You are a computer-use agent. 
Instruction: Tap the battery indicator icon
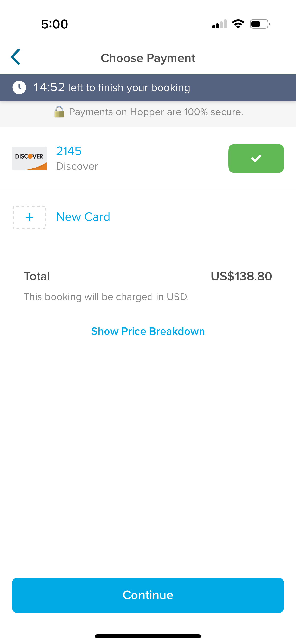pyautogui.click(x=259, y=24)
